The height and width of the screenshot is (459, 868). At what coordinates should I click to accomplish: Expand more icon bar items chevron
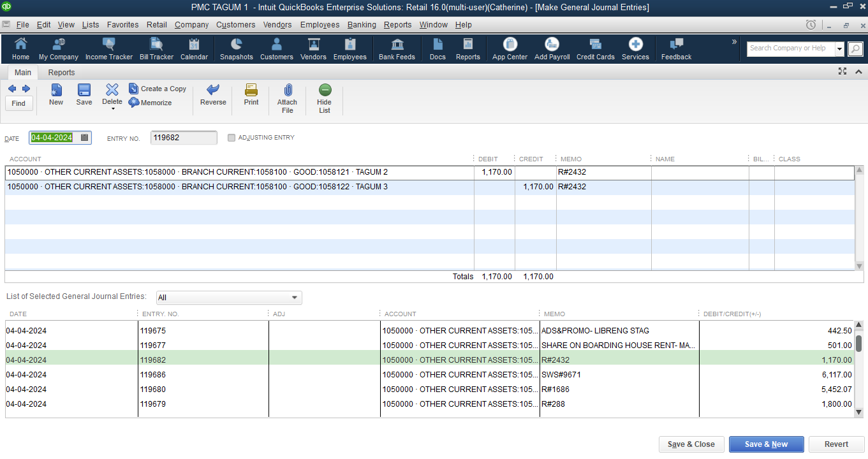(734, 41)
